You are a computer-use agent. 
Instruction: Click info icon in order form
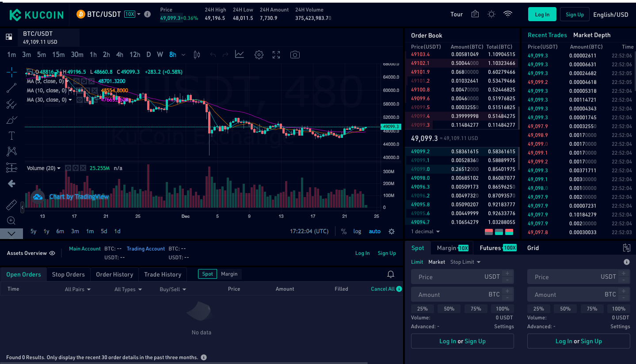[x=626, y=262]
